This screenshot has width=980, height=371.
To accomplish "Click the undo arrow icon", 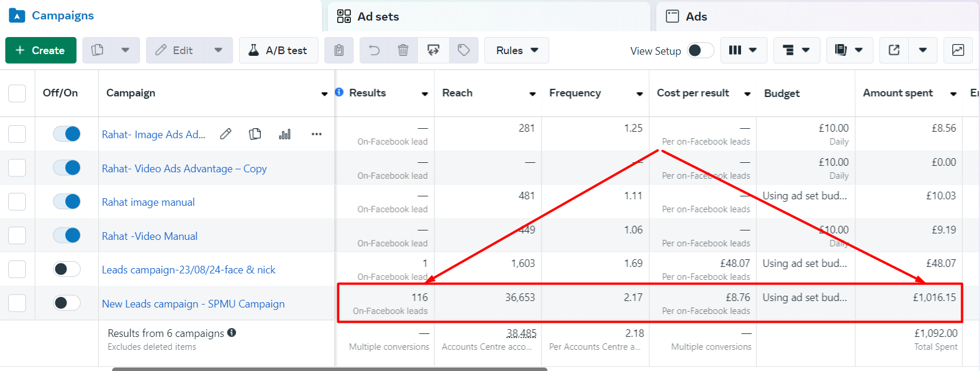I will click(x=374, y=51).
